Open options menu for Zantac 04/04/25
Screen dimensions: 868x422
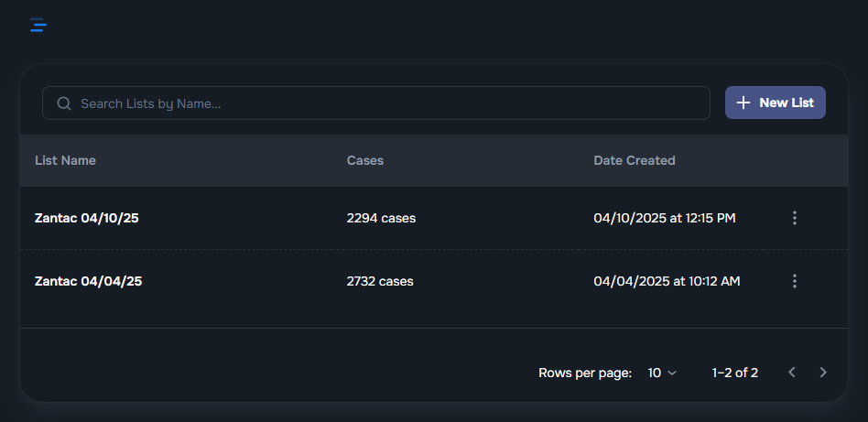point(795,281)
